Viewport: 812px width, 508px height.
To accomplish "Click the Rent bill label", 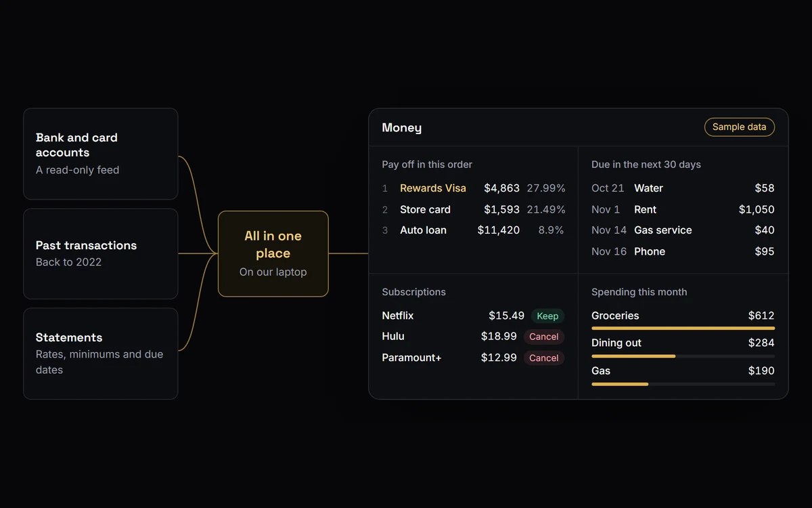I will click(645, 209).
